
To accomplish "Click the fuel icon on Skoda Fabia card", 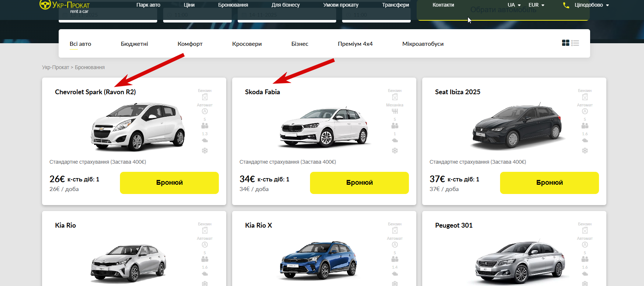I will click(395, 97).
